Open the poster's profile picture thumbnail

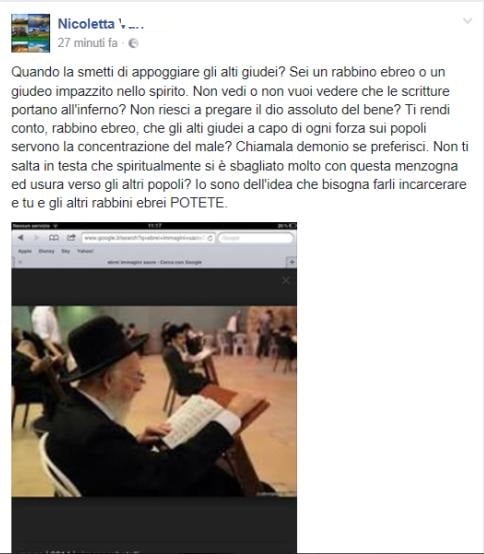[30, 33]
